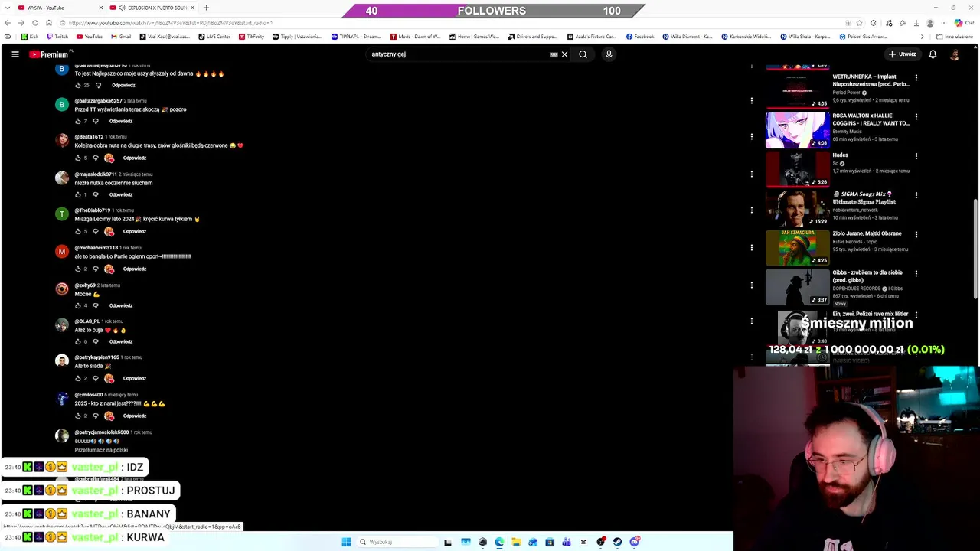Clear the search text with X
This screenshot has width=980, height=551.
[564, 54]
